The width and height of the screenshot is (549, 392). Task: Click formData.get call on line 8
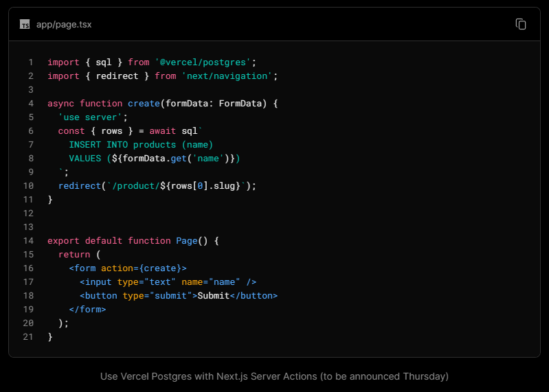(176, 159)
